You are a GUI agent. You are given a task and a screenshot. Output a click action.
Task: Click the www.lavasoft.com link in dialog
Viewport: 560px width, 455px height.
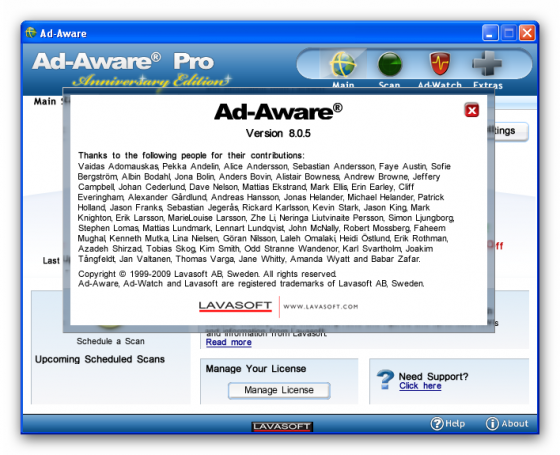click(x=321, y=306)
